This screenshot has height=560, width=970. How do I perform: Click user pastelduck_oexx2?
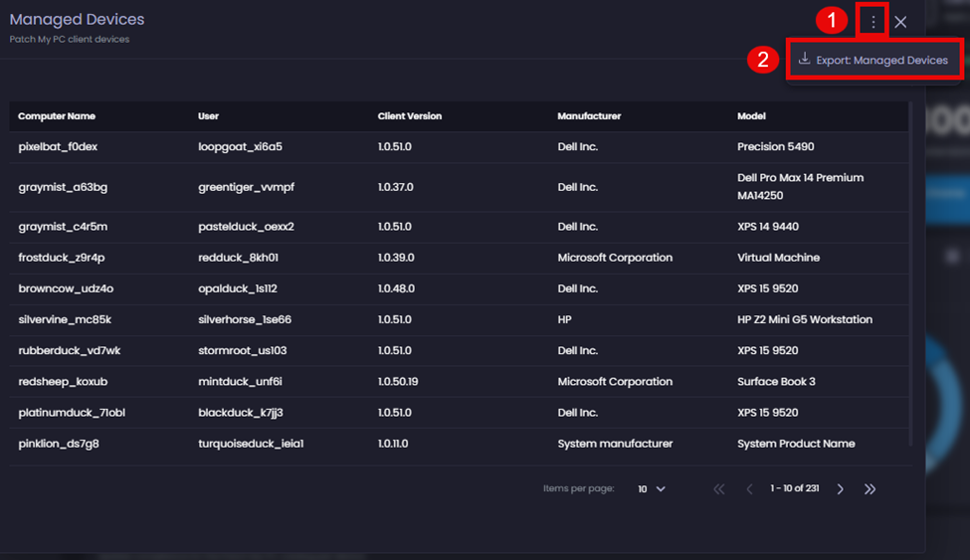click(246, 227)
